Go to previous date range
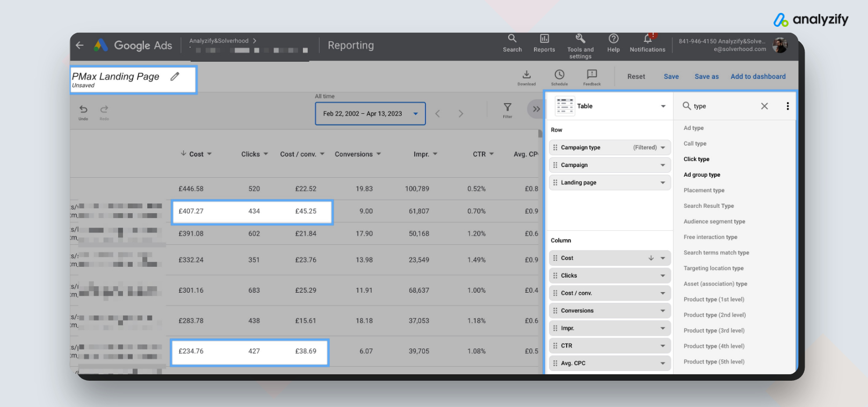The width and height of the screenshot is (868, 407). (x=438, y=113)
